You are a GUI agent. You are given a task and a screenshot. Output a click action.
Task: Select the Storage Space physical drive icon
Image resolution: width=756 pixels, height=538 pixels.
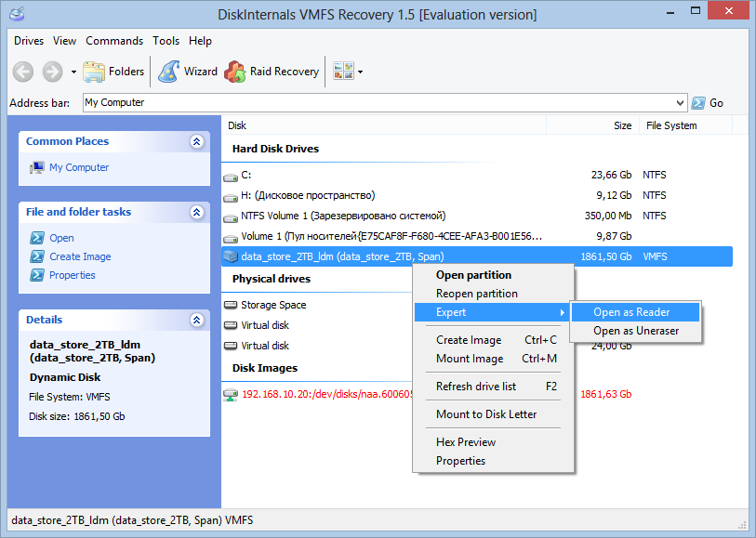pyautogui.click(x=229, y=304)
